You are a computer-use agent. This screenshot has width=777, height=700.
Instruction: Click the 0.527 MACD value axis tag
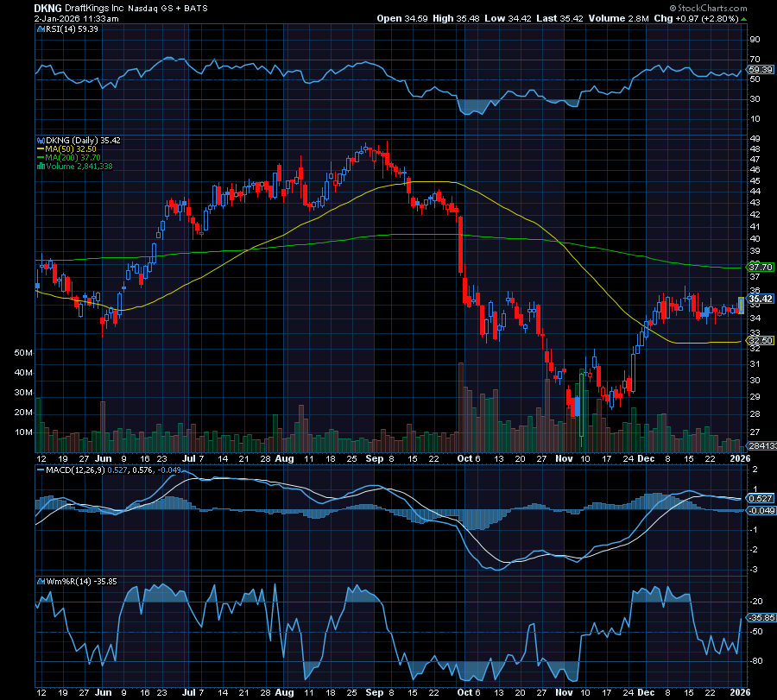click(760, 498)
